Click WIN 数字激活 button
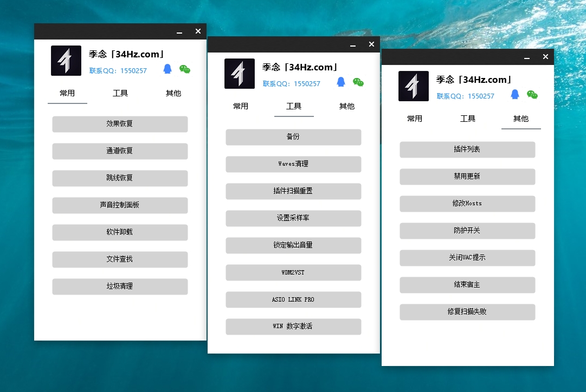Image resolution: width=586 pixels, height=392 pixels. coord(293,326)
